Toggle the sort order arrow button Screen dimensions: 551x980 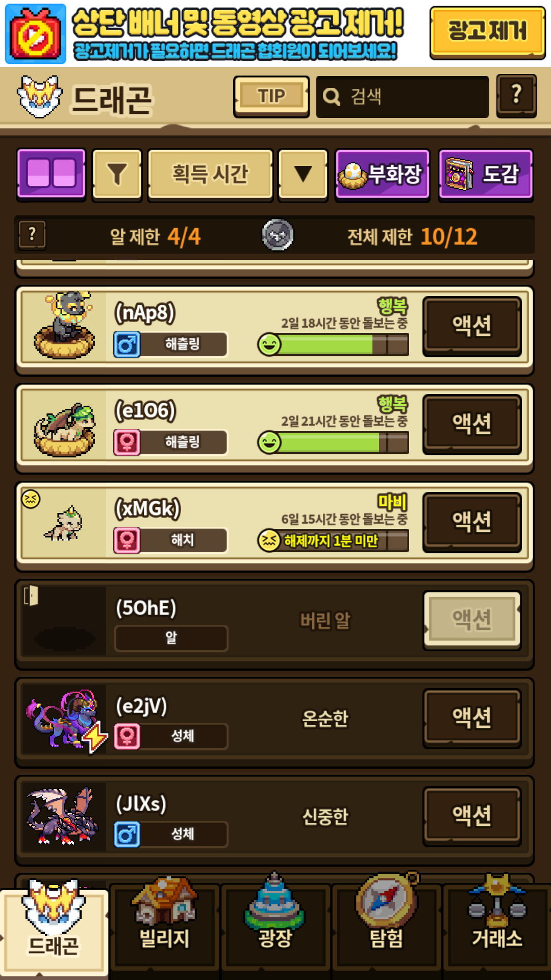(x=303, y=174)
